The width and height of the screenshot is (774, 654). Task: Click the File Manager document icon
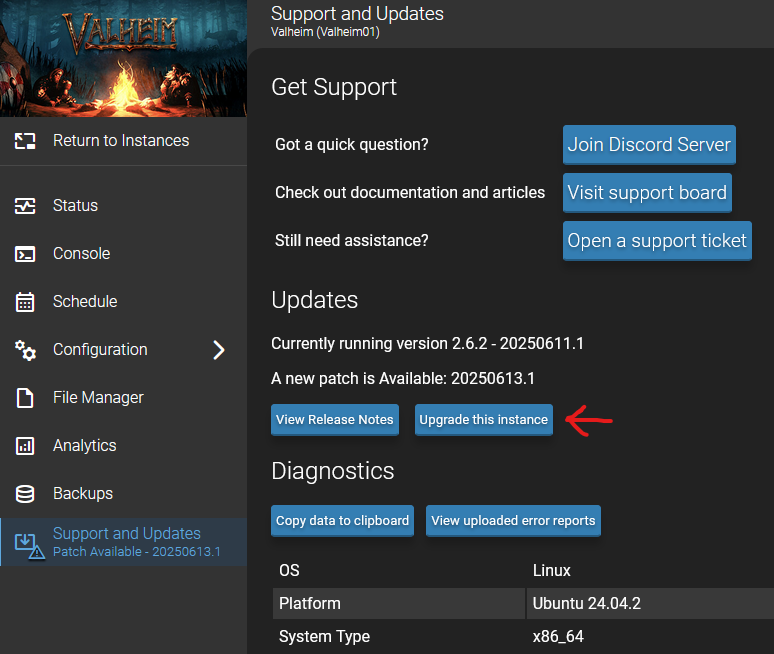coord(25,398)
